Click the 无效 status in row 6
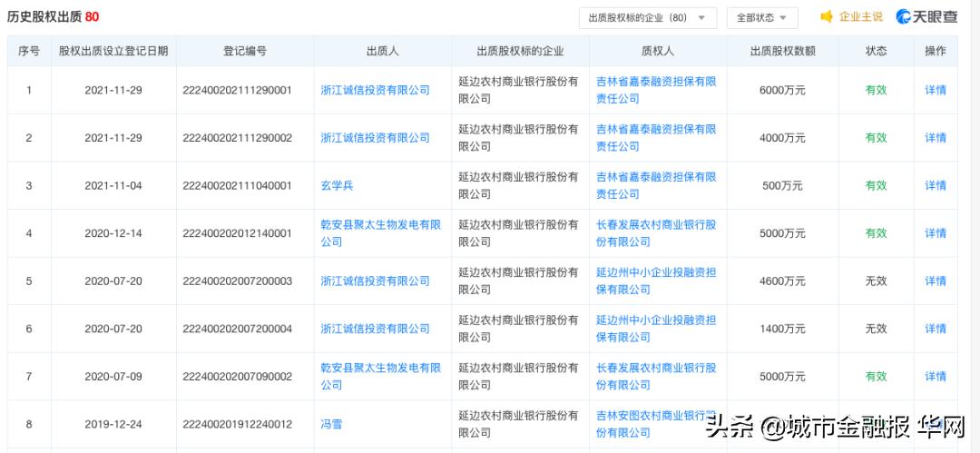The image size is (980, 453). (876, 329)
